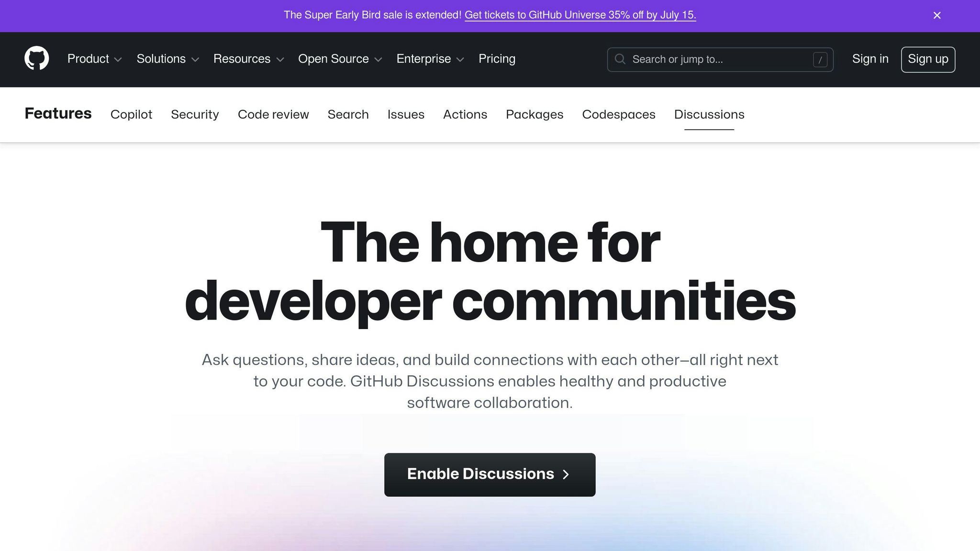Switch to the Actions features tab

465,114
